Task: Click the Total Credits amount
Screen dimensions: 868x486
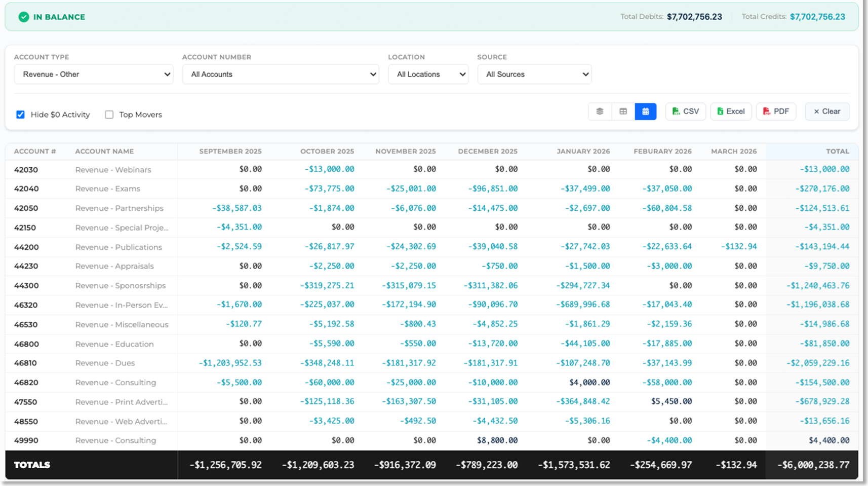Action: [x=817, y=17]
